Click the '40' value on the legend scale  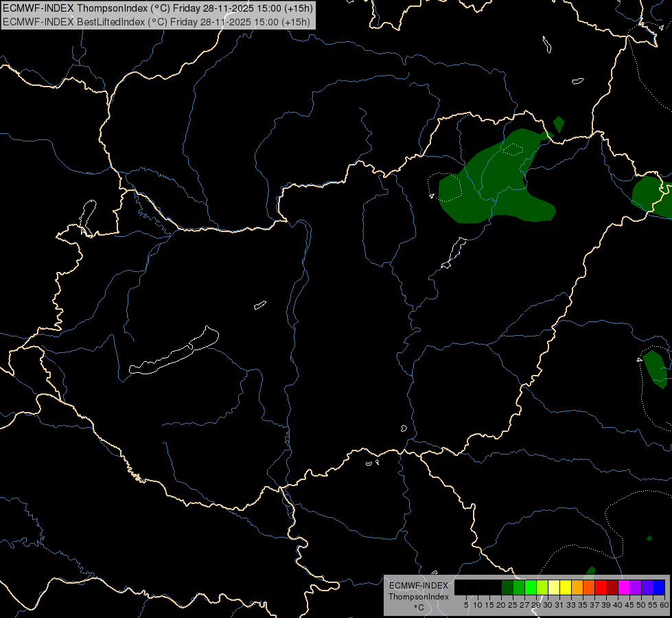[618, 605]
